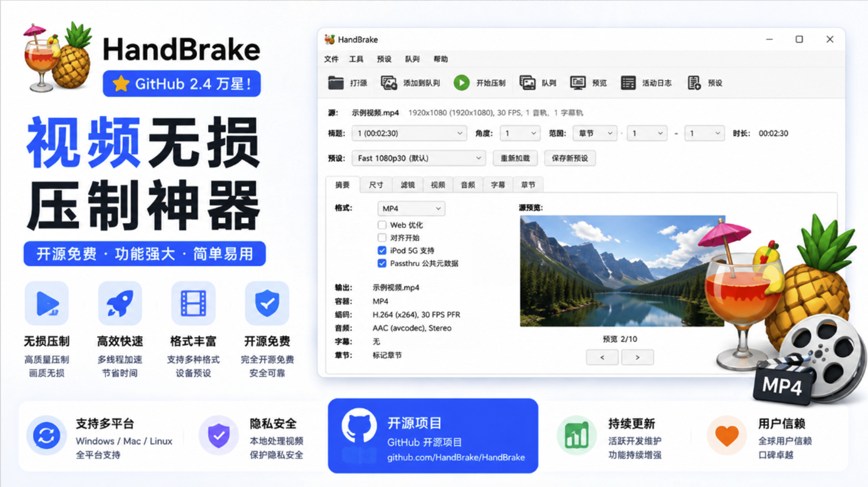Tick the 对齐开始 checkbox
Viewport: 868px width, 487px height.
(382, 238)
